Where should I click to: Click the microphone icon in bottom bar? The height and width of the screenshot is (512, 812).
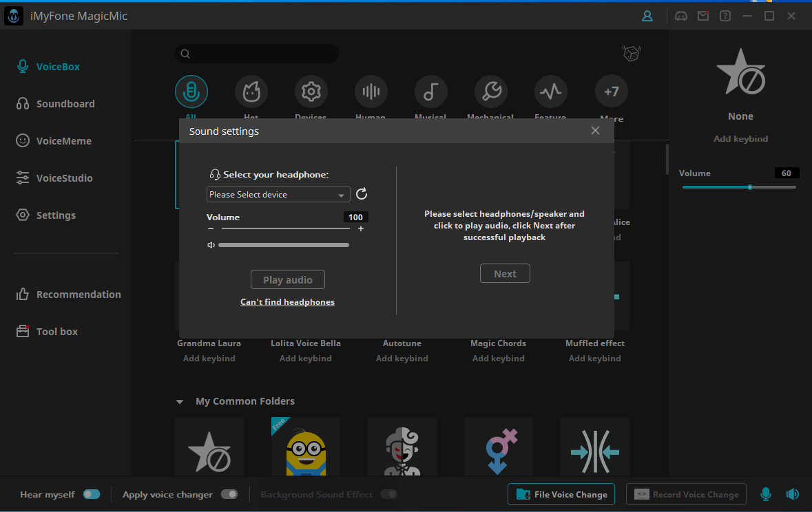click(765, 494)
